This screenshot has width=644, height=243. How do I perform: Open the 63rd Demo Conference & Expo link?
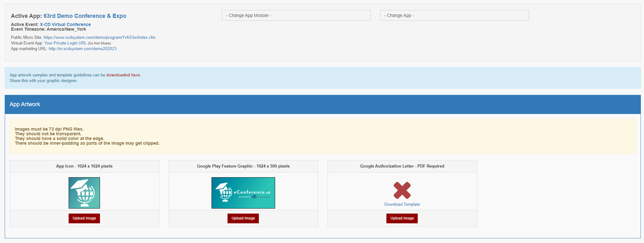[85, 16]
